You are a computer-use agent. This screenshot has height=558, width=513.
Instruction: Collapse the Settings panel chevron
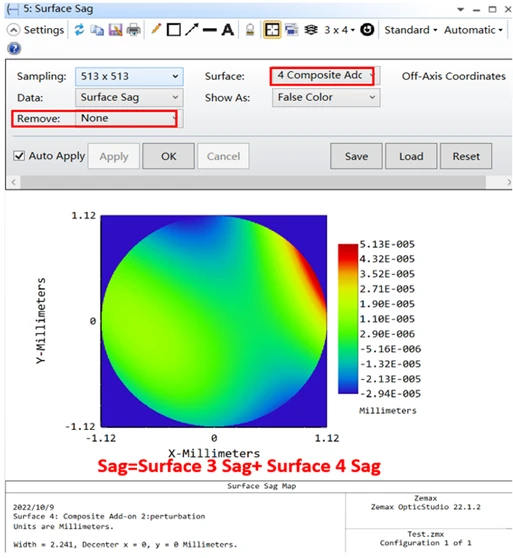coord(13,30)
